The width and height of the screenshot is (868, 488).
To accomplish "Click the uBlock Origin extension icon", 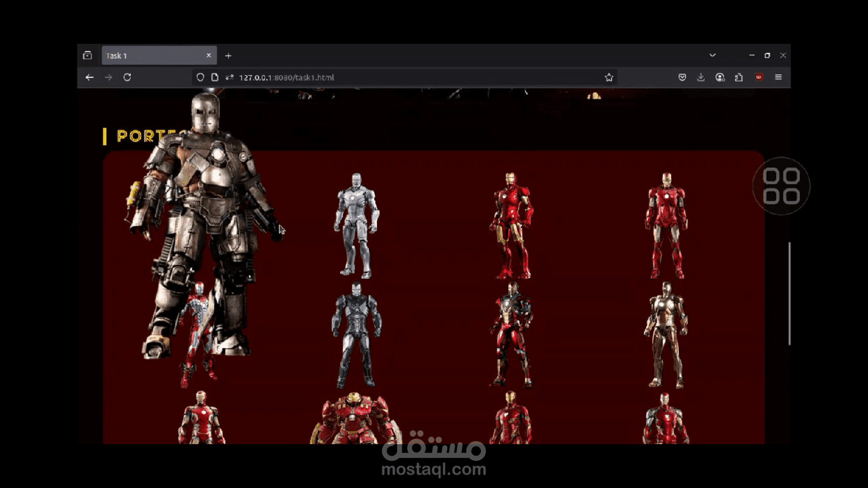I will [x=759, y=78].
